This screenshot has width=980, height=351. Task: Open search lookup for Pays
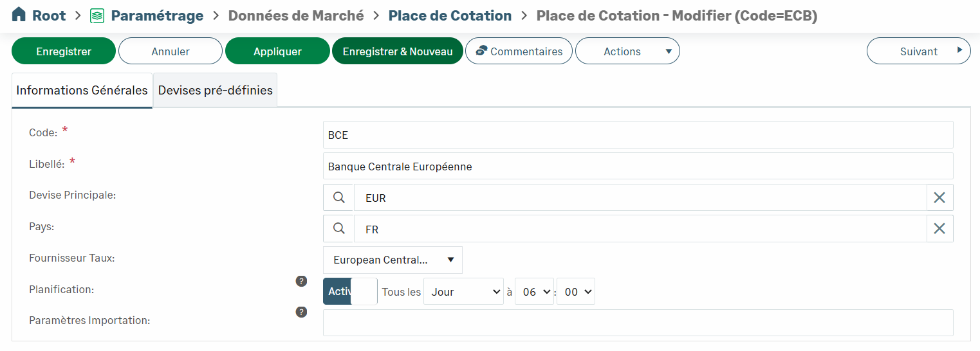(x=338, y=229)
